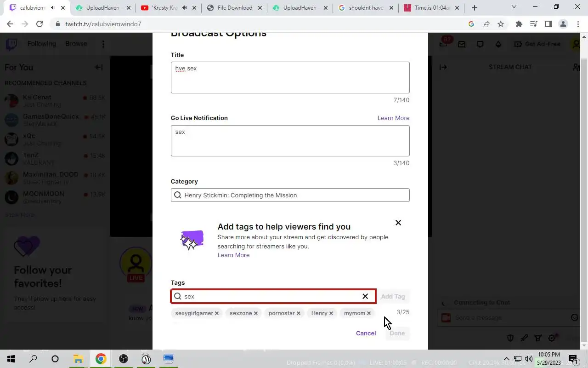Click the Get Ad-Free button
The width and height of the screenshot is (588, 368).
coord(537,44)
